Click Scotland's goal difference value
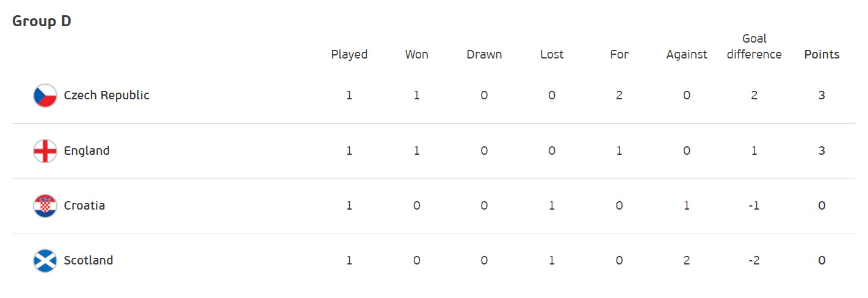Viewport: 868px width, 298px height. (754, 260)
